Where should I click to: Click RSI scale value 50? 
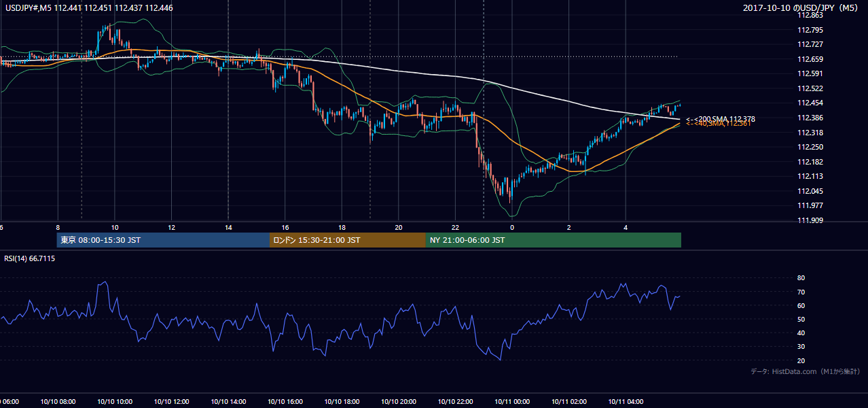pos(801,319)
